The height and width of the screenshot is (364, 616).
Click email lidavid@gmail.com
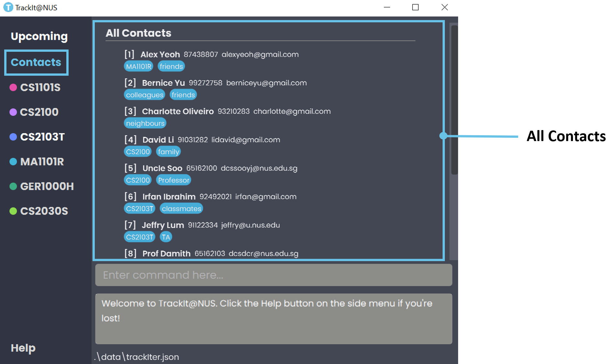[246, 140]
